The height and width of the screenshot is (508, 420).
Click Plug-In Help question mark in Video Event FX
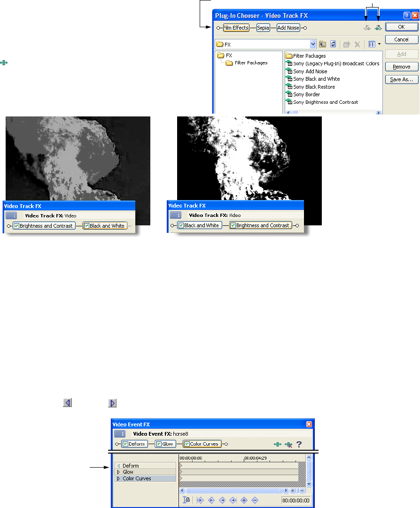click(299, 444)
